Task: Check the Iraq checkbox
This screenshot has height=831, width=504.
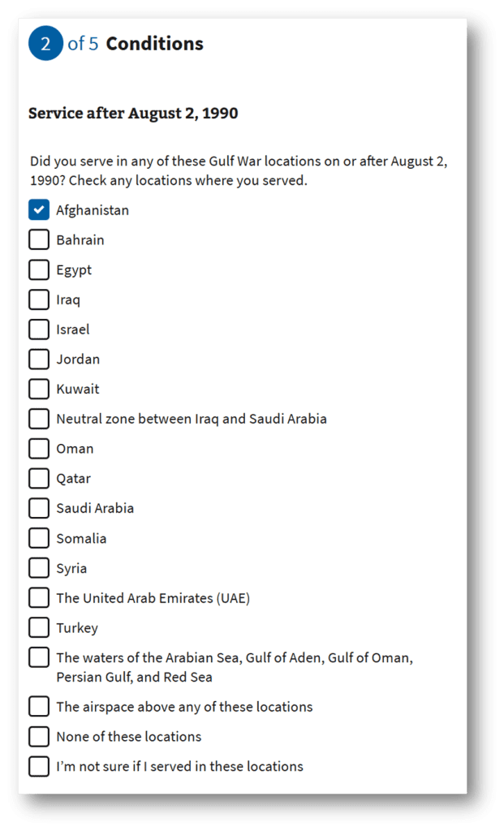Action: (x=38, y=299)
